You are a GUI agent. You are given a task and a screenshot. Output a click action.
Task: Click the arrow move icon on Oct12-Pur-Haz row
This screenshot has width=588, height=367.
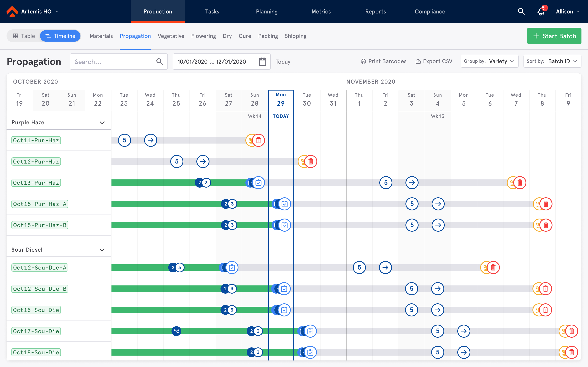point(203,161)
